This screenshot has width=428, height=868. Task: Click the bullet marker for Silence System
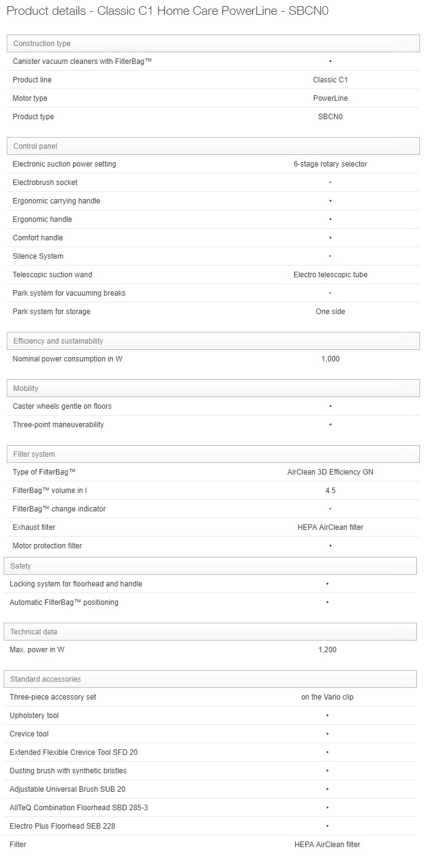point(330,256)
